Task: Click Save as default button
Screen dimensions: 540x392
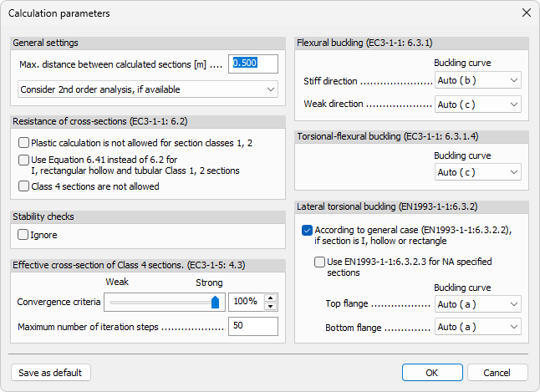Action: [x=51, y=373]
